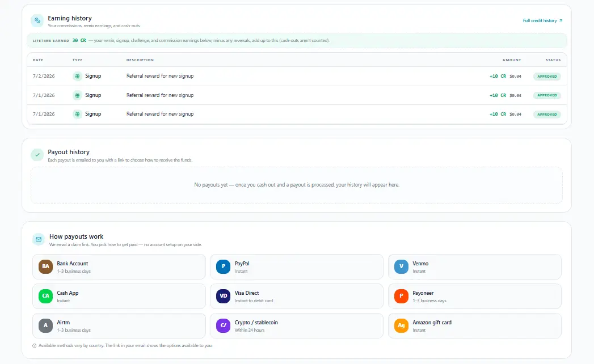Click the Payout history checkmark icon
Image resolution: width=594 pixels, height=364 pixels.
[37, 155]
